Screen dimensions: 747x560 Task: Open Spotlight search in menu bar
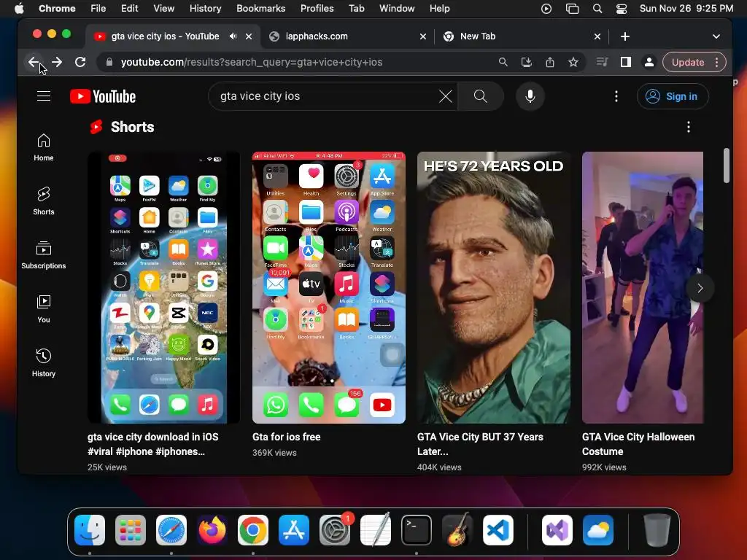coord(597,8)
